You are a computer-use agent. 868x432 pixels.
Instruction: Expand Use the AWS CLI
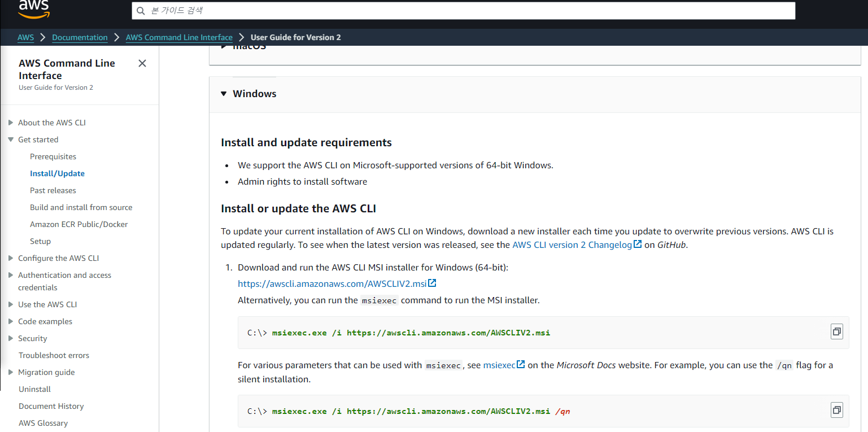pyautogui.click(x=10, y=304)
